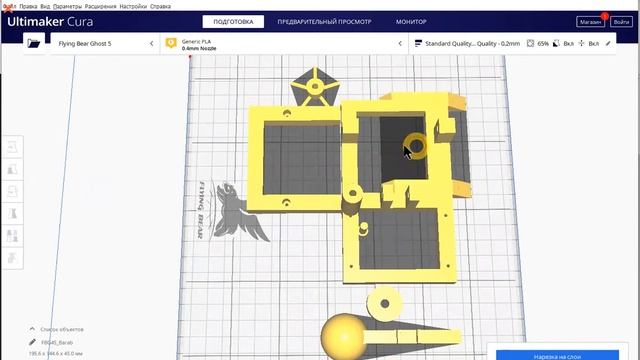Click the Войти sign-in button
Image resolution: width=640 pixels, height=360 pixels.
[x=621, y=22]
